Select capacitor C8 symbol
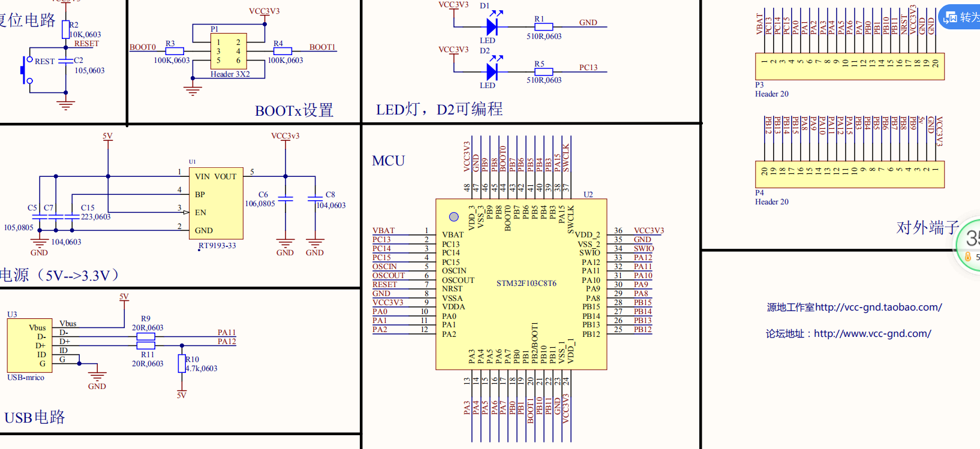The width and height of the screenshot is (980, 449). (x=315, y=198)
